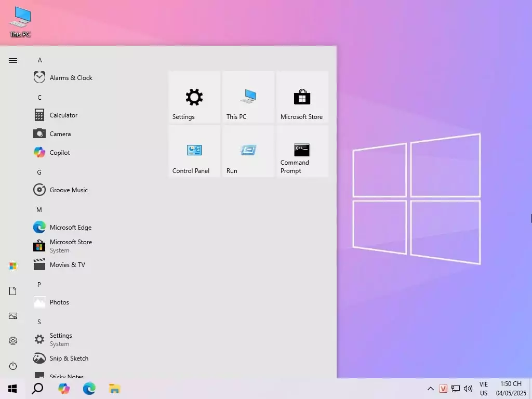Show hidden tray icons chevron
Screen dimensions: 532x399
(x=430, y=389)
